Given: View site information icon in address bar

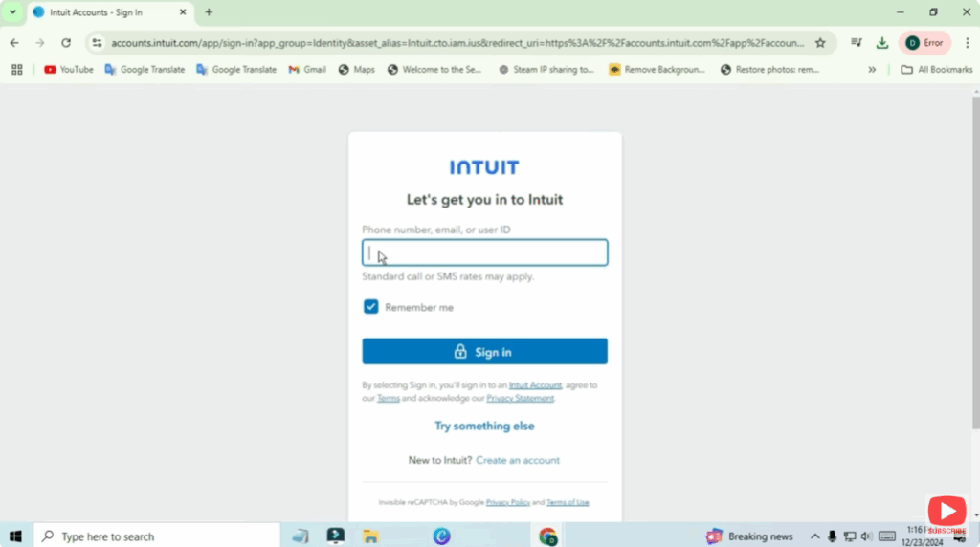Looking at the screenshot, I should tap(97, 43).
